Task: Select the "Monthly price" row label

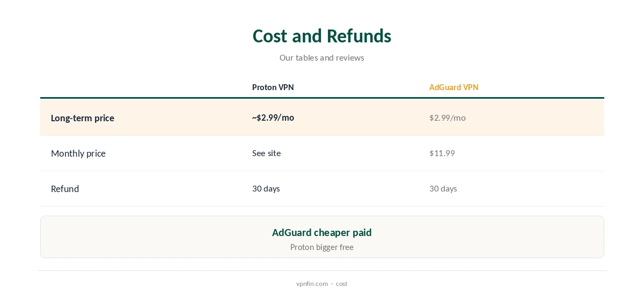Action: point(78,153)
